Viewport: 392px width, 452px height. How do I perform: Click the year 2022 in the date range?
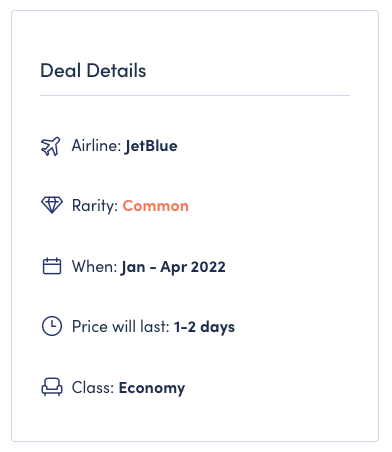[x=208, y=267]
